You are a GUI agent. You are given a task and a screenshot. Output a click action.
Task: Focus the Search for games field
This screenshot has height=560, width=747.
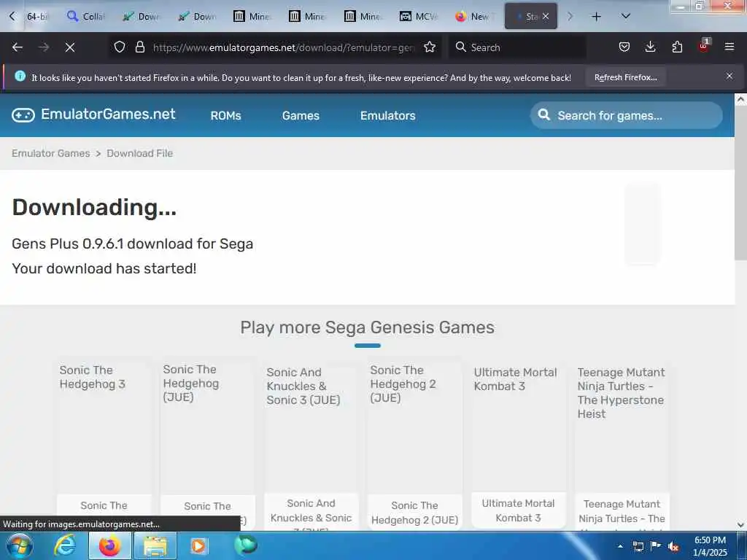(627, 115)
